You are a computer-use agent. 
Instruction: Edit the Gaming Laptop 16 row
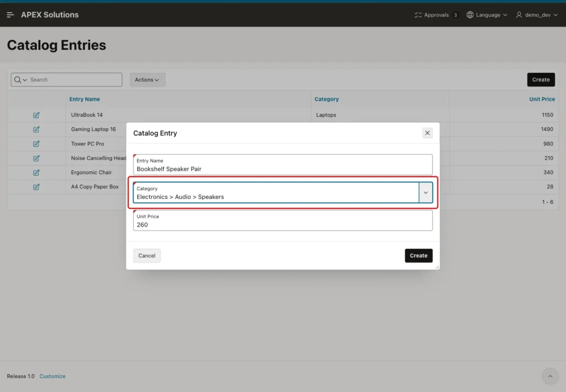[x=36, y=129]
